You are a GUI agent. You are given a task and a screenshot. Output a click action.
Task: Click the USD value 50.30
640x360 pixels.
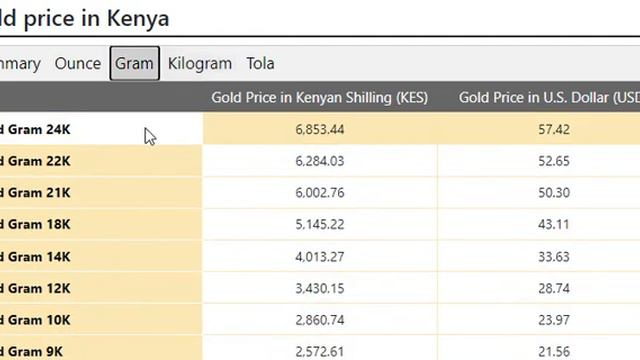553,193
